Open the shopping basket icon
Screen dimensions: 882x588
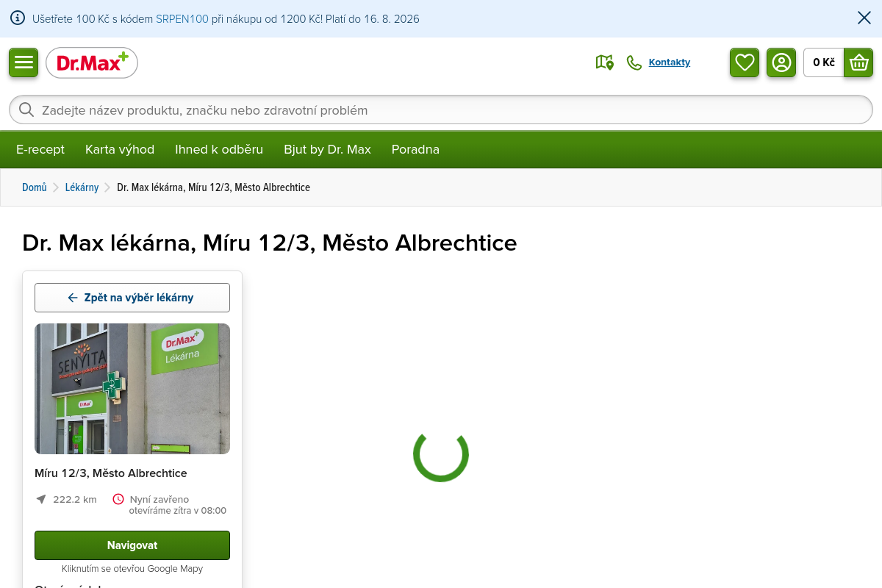click(x=858, y=62)
